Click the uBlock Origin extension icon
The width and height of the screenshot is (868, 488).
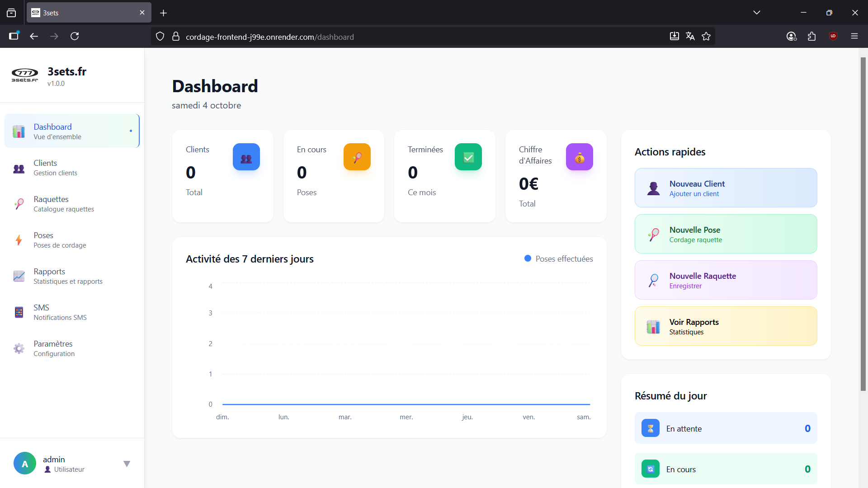pyautogui.click(x=833, y=36)
